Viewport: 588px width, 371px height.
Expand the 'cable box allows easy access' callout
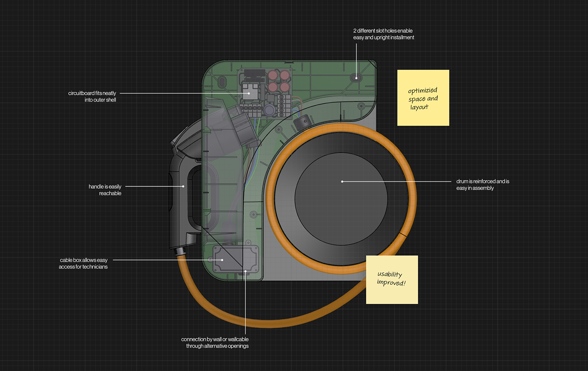(x=84, y=263)
